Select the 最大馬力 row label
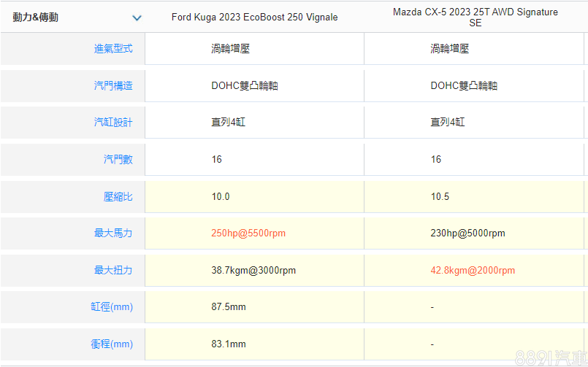Screen dimensions: 588x367 click(113, 233)
